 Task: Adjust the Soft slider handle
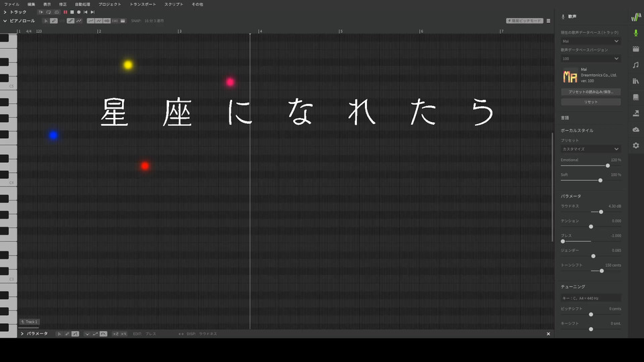[600, 180]
